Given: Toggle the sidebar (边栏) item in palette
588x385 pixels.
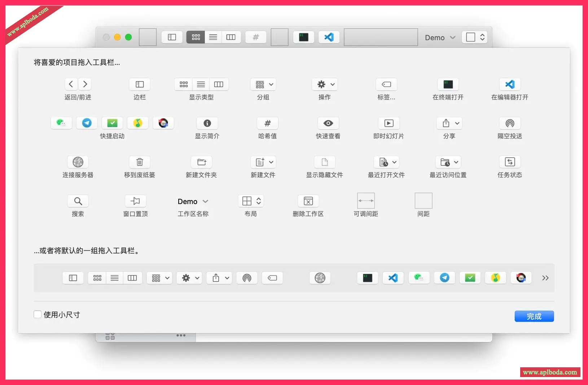Looking at the screenshot, I should (140, 85).
